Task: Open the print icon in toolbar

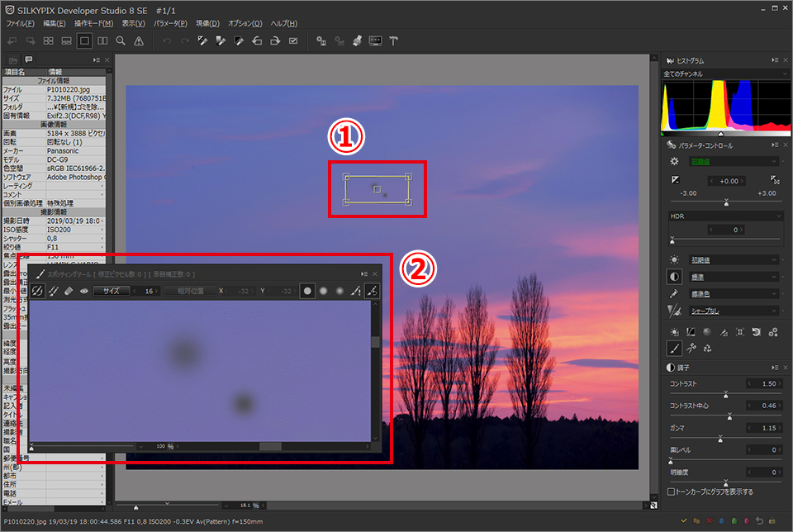Action: 357,40
